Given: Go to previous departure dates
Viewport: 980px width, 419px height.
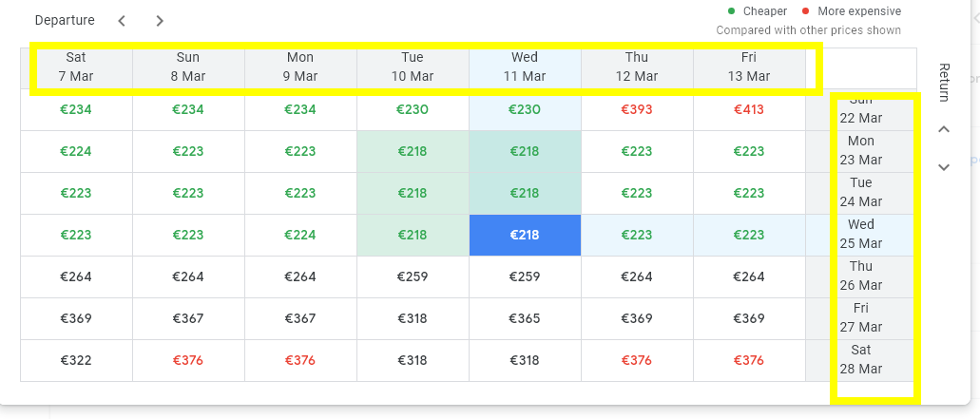Looking at the screenshot, I should coord(122,21).
